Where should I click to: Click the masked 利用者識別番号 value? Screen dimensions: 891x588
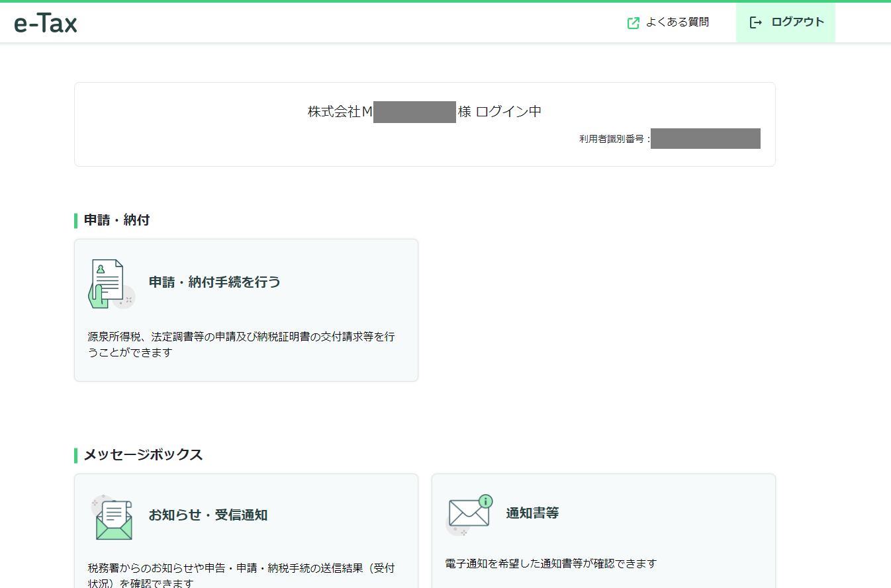click(706, 138)
